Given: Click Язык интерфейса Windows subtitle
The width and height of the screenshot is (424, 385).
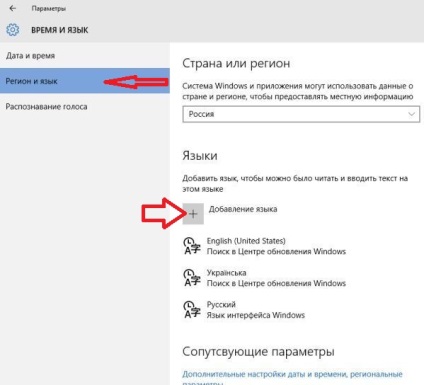Looking at the screenshot, I should 256,315.
